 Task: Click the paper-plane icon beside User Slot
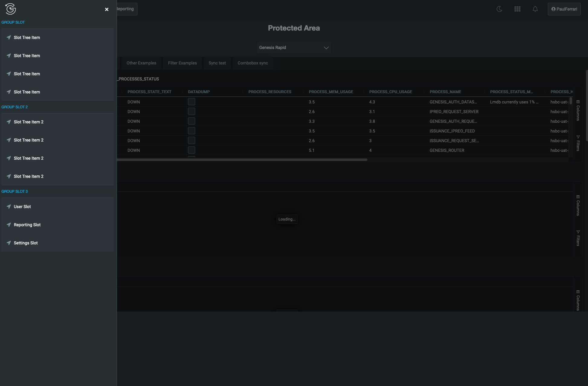coord(9,207)
